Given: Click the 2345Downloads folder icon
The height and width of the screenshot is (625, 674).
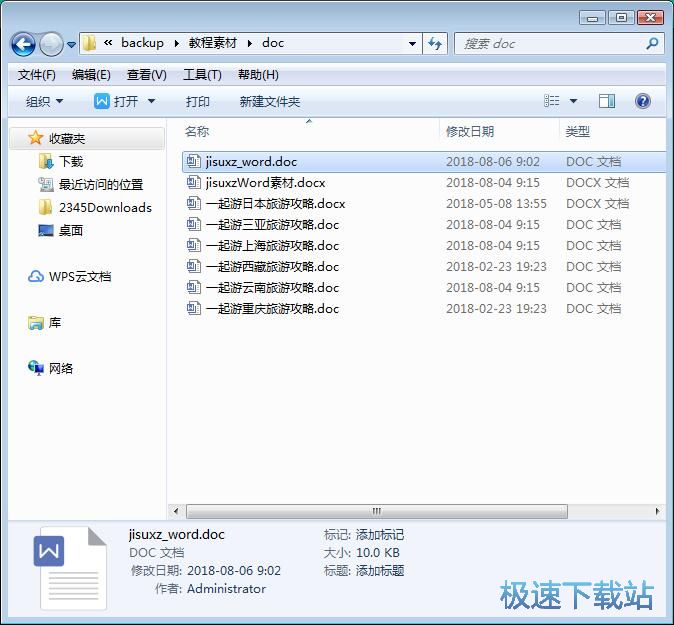Looking at the screenshot, I should [46, 207].
